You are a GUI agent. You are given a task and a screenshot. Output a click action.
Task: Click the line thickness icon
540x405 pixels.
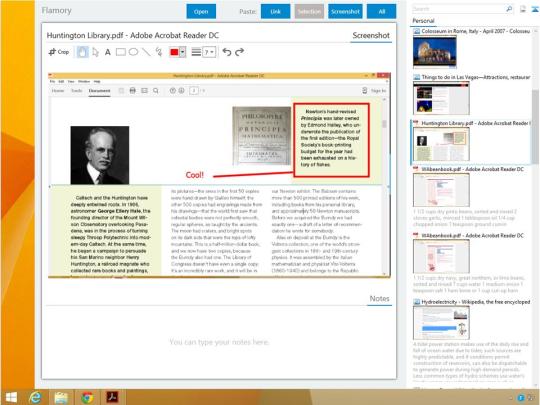pyautogui.click(x=196, y=52)
